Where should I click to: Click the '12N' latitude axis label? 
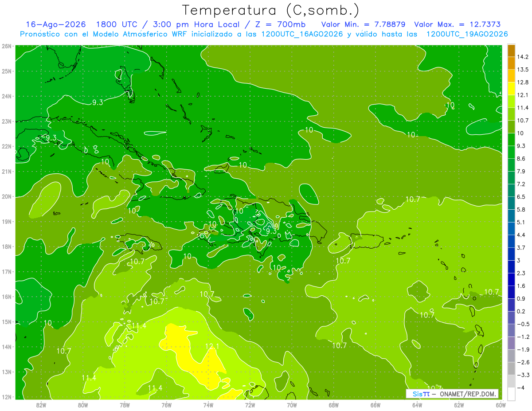pyautogui.click(x=7, y=397)
